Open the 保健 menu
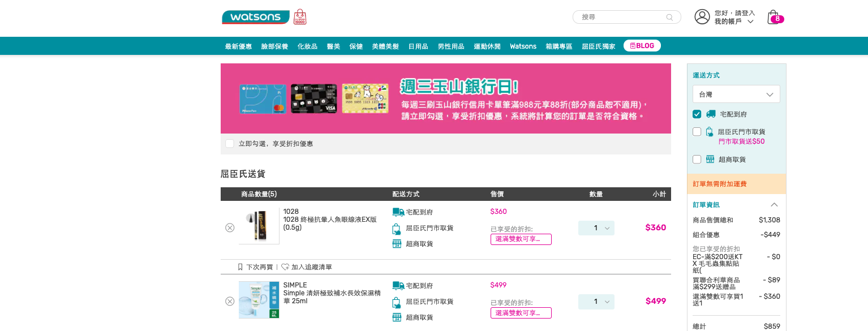 point(356,46)
